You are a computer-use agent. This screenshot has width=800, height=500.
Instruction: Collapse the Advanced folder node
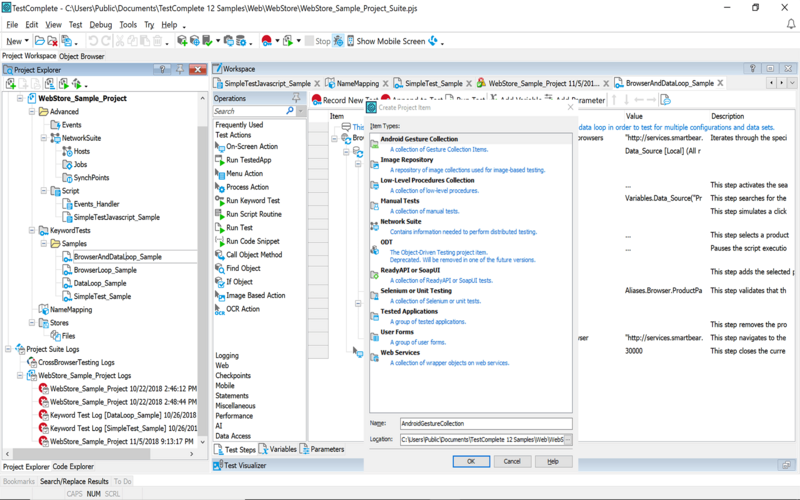click(x=32, y=111)
